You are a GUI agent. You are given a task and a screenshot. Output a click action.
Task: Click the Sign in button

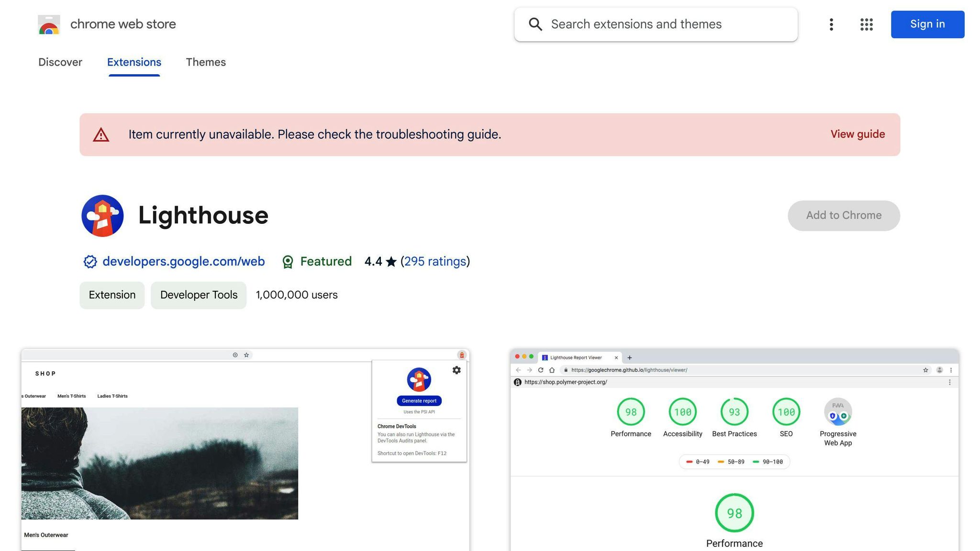927,24
